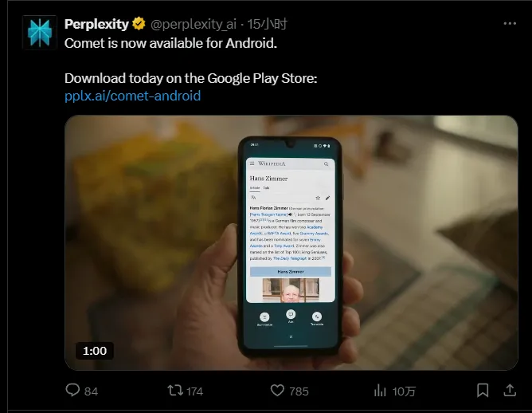The image size is (532, 413).
Task: Click the X close icon on phone screen
Action: (x=291, y=337)
